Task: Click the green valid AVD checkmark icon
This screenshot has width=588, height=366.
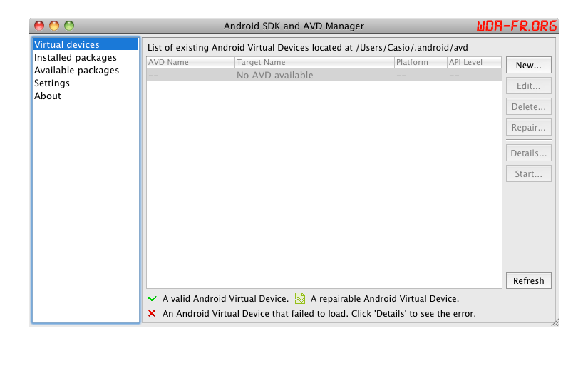Action: coord(152,299)
